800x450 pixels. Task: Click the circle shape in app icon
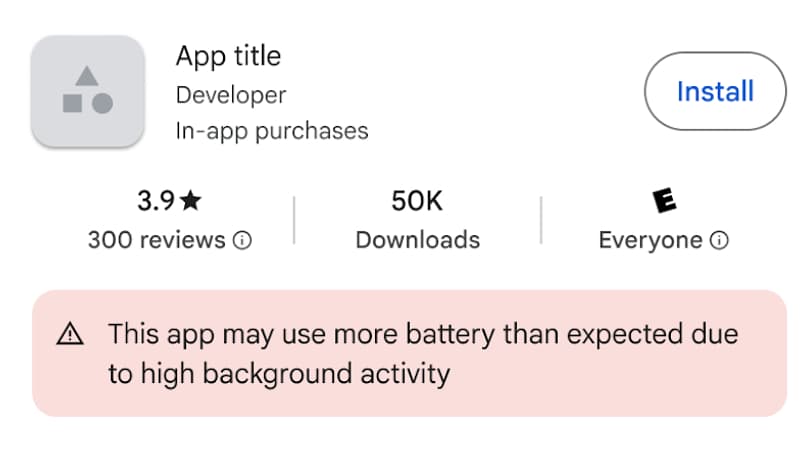coord(102,102)
